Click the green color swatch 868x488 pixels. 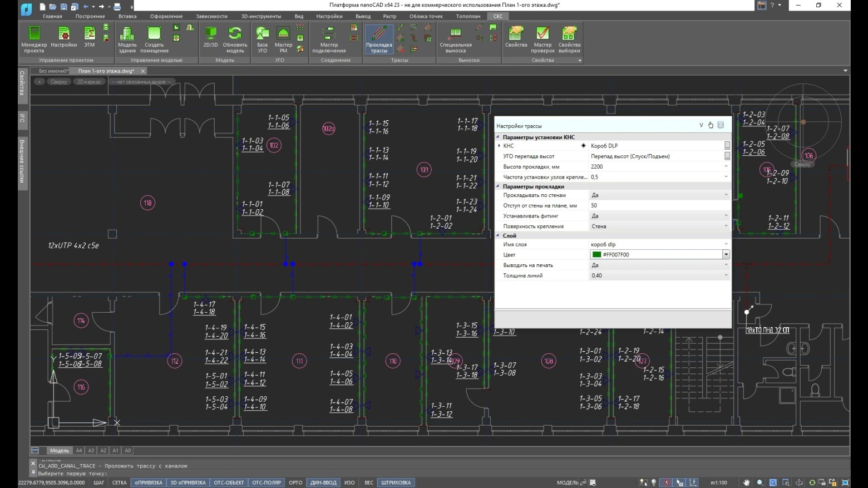click(x=596, y=254)
